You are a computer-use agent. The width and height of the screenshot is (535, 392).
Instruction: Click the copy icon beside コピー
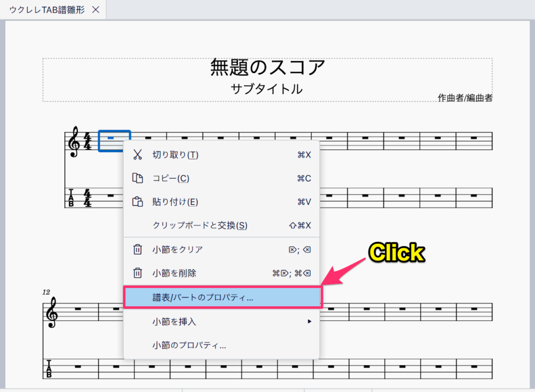coord(137,178)
